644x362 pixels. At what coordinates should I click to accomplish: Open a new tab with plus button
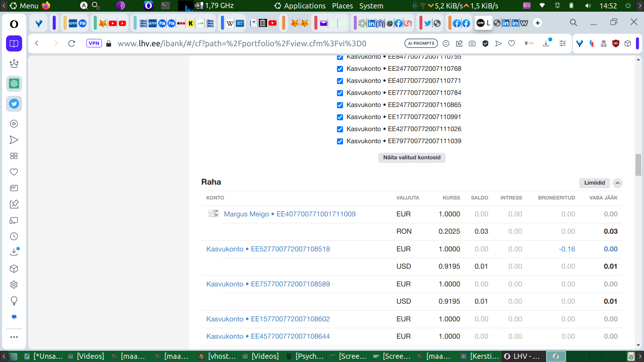click(538, 23)
